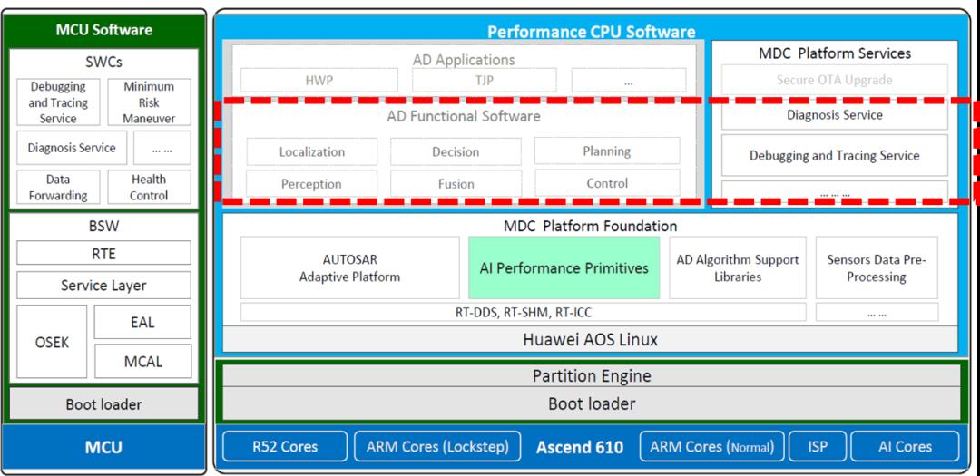Click Diagnosis Service under MDC Platform Services
This screenshot has height=476, width=980.
click(835, 115)
